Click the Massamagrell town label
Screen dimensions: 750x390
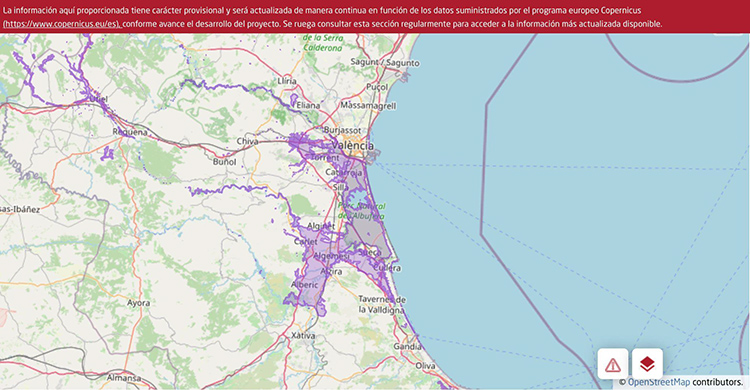coord(368,105)
